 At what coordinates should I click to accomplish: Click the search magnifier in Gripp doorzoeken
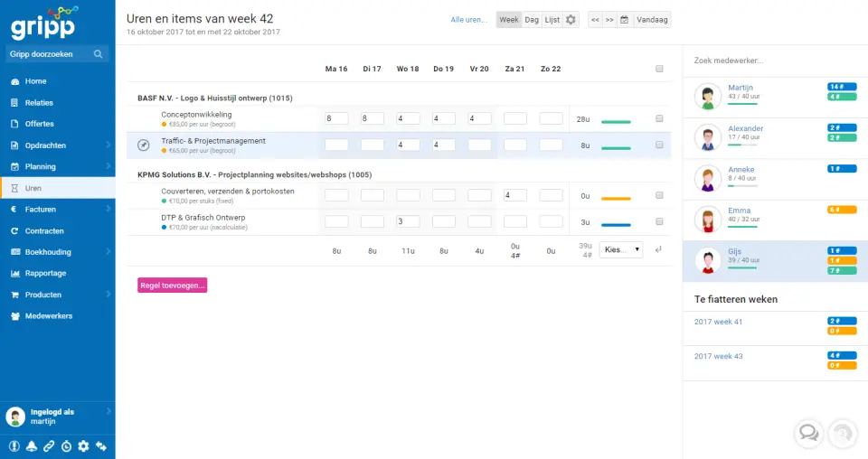[x=99, y=54]
